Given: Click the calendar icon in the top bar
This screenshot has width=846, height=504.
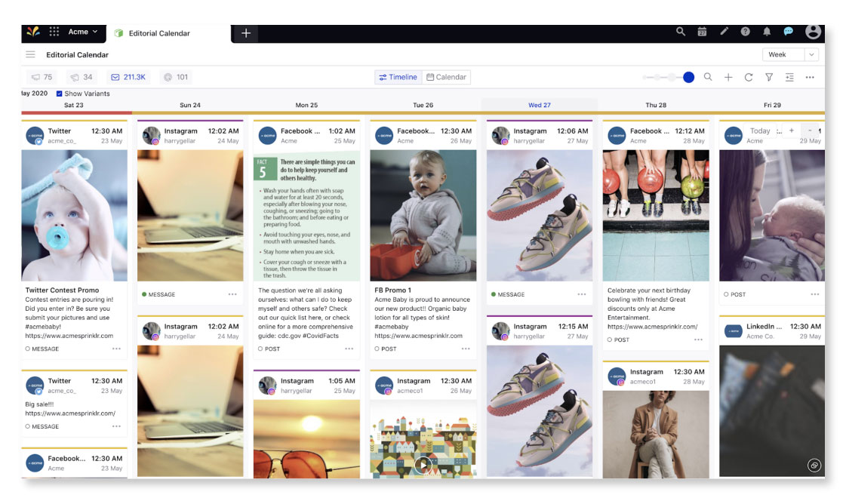Looking at the screenshot, I should [x=702, y=32].
